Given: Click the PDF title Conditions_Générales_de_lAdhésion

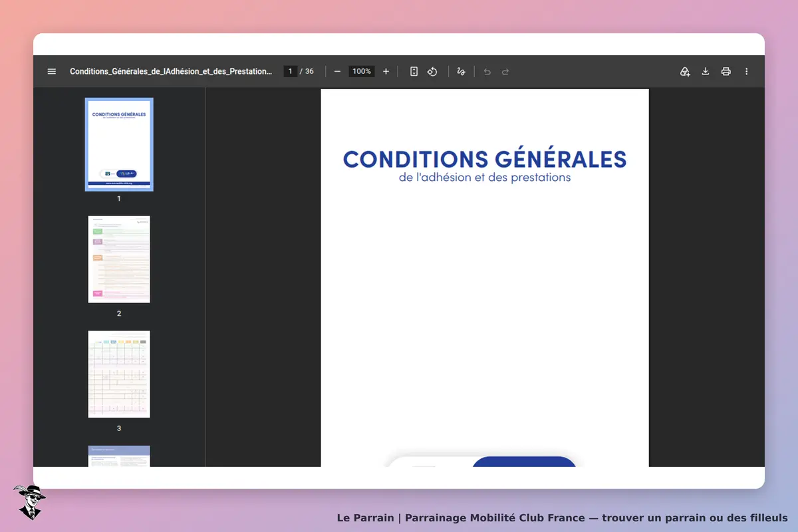Looking at the screenshot, I should [171, 71].
